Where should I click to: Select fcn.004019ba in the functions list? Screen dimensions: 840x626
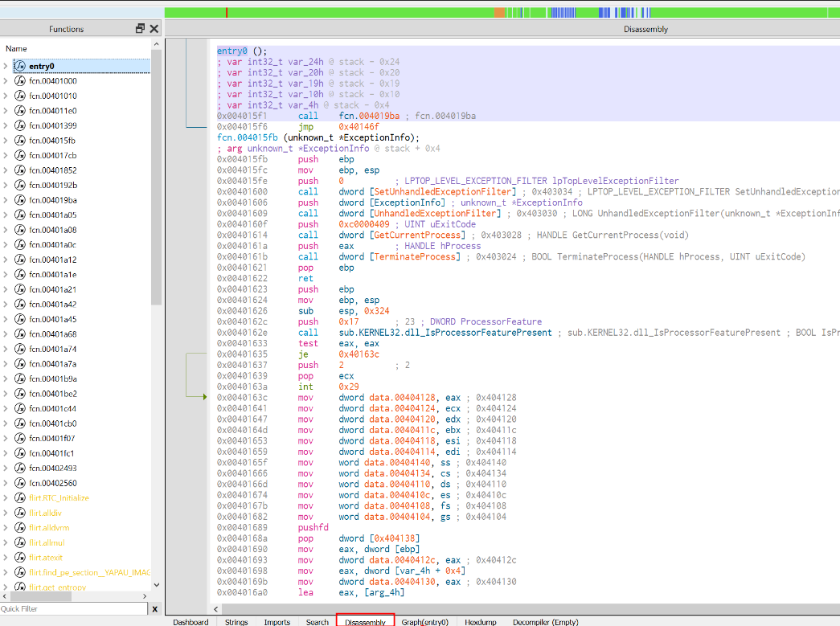click(x=53, y=200)
